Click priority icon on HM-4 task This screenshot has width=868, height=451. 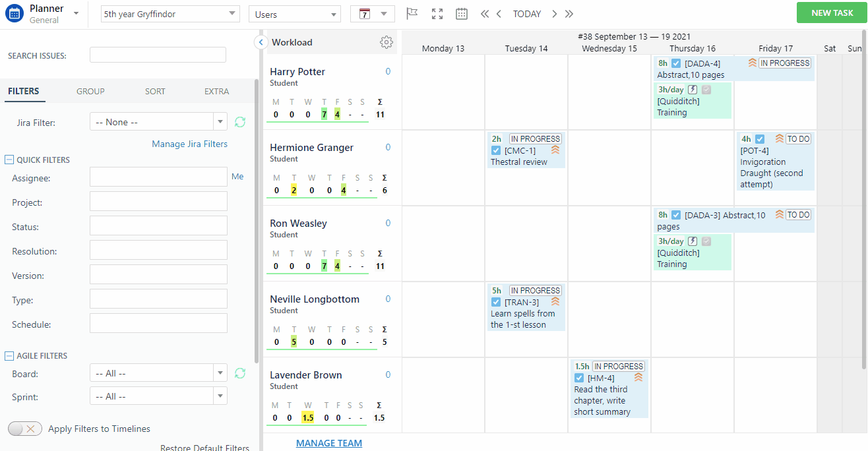tap(638, 377)
